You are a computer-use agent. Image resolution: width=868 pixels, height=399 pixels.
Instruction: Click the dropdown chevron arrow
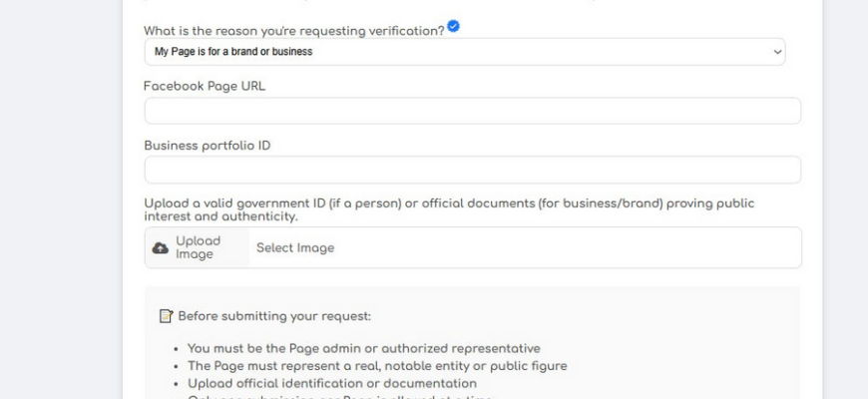click(777, 52)
